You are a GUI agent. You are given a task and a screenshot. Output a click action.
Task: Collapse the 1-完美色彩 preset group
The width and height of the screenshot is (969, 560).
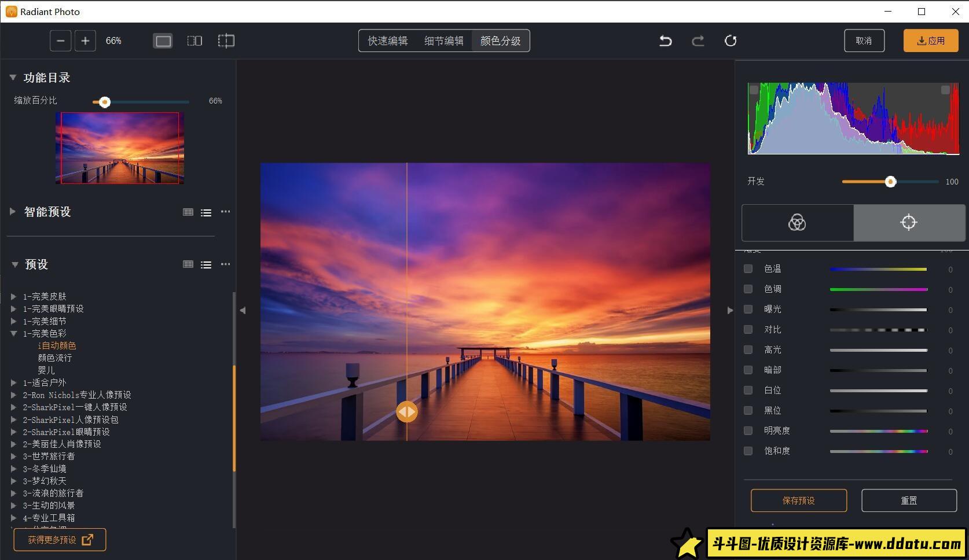[x=13, y=333]
